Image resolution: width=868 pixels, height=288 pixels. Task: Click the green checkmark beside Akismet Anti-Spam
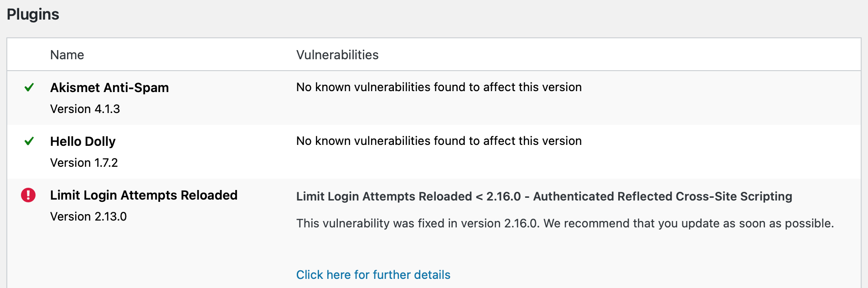(x=29, y=87)
